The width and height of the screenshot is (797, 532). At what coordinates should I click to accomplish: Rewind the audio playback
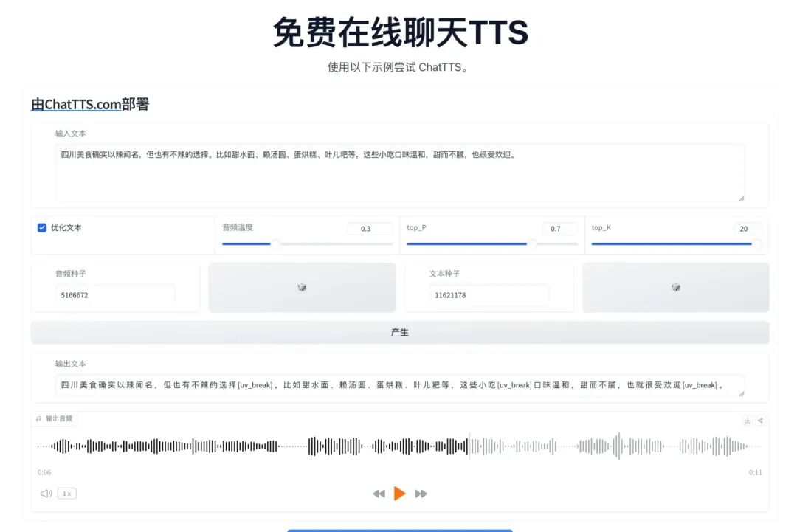pos(379,494)
